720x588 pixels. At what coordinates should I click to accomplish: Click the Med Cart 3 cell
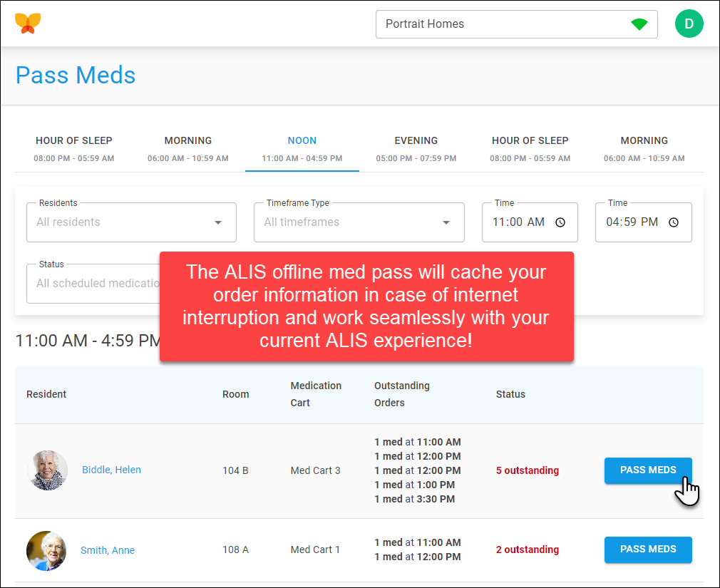tap(316, 470)
